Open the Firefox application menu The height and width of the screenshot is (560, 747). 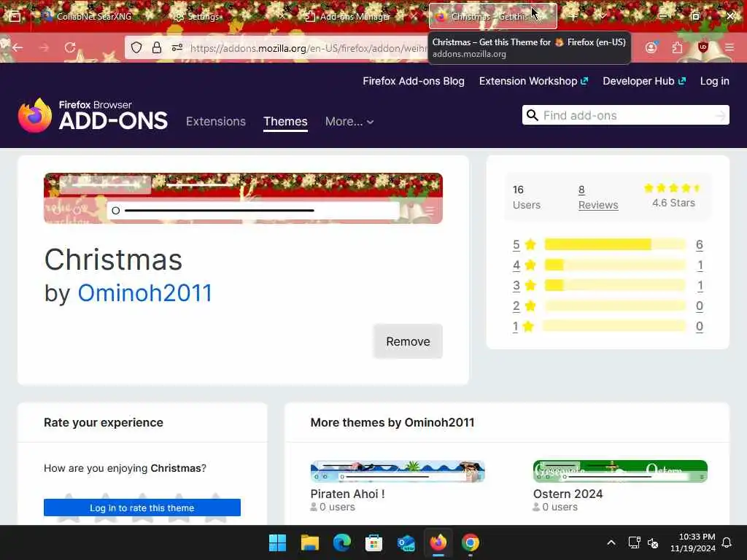click(729, 47)
